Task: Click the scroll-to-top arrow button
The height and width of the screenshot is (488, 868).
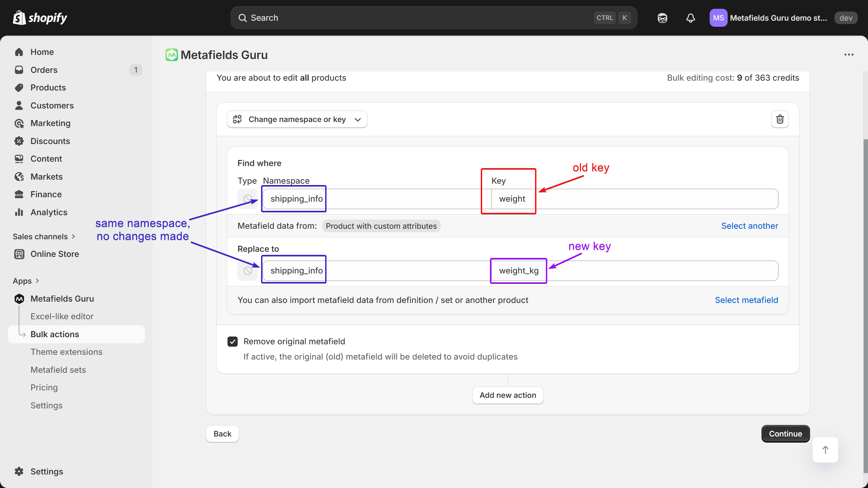Action: (825, 450)
